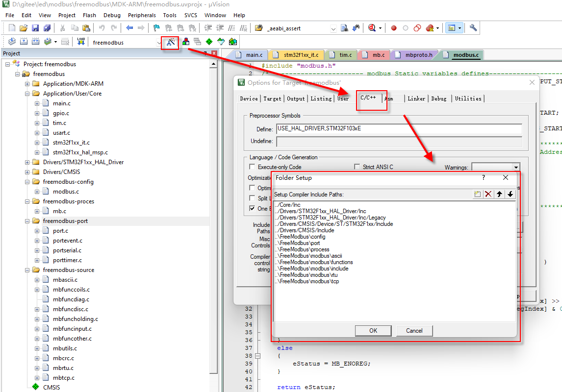Click Cancel in Folder Setup dialog
Viewport: 562px width, 392px height.
414,331
